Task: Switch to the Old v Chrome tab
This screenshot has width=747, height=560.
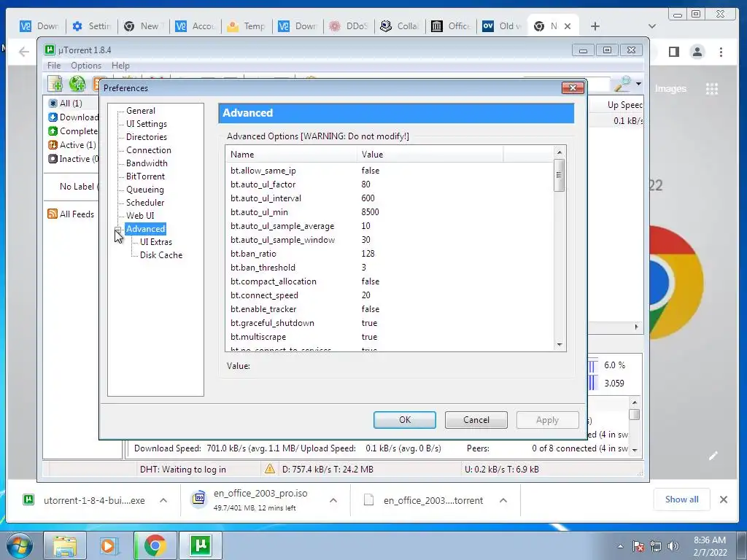Action: tap(503, 26)
